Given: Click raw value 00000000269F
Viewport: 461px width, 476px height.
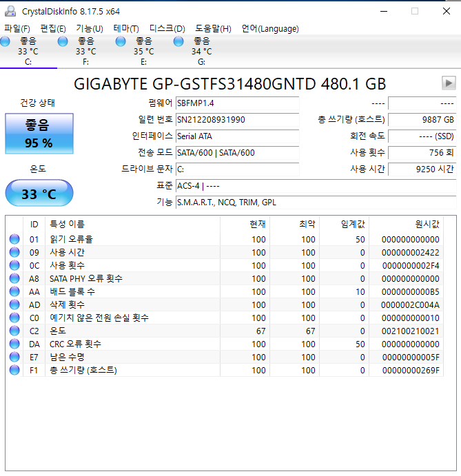Looking at the screenshot, I should point(411,371).
